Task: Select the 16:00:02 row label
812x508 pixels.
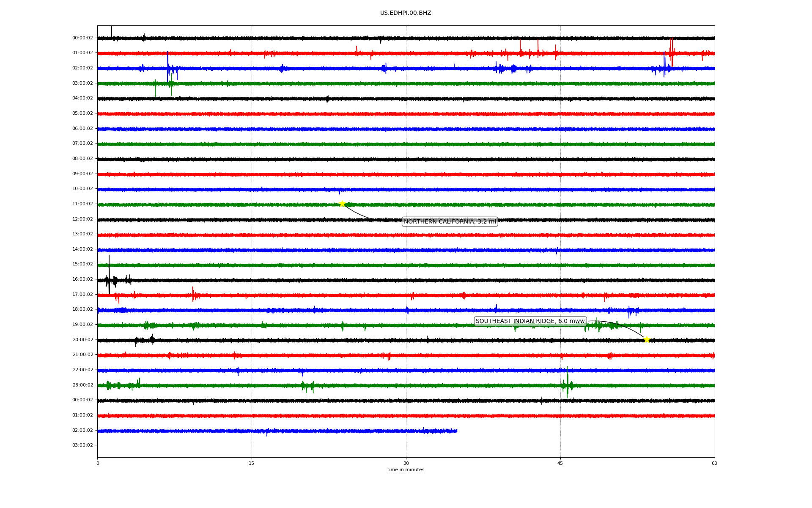Action: tap(82, 279)
